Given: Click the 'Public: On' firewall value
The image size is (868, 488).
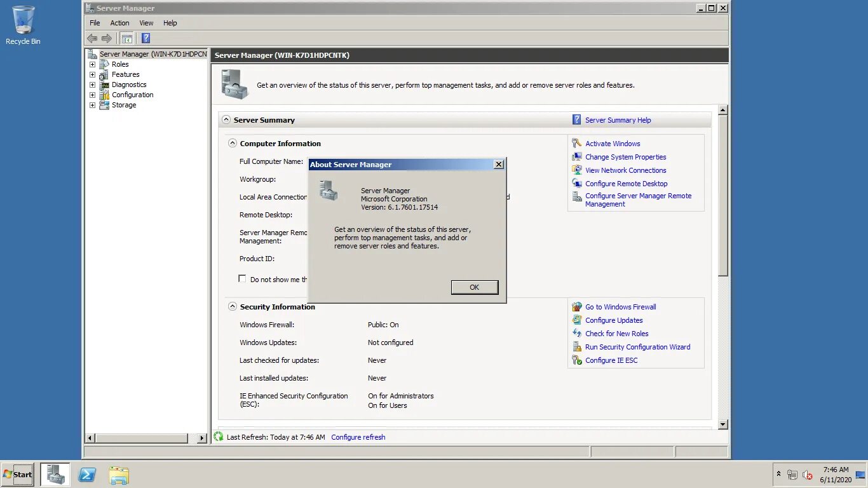Looking at the screenshot, I should pyautogui.click(x=383, y=325).
